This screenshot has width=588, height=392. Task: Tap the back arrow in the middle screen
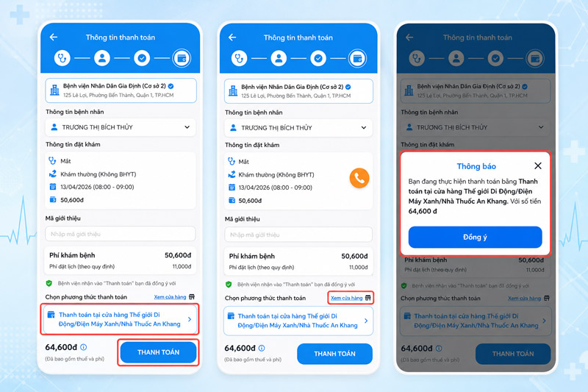pyautogui.click(x=232, y=37)
